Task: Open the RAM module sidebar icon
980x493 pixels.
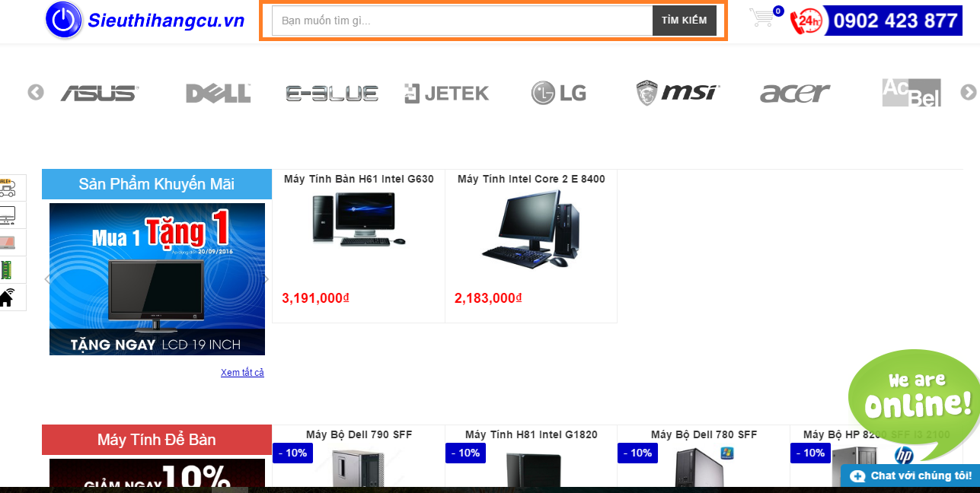Action: pyautogui.click(x=9, y=270)
